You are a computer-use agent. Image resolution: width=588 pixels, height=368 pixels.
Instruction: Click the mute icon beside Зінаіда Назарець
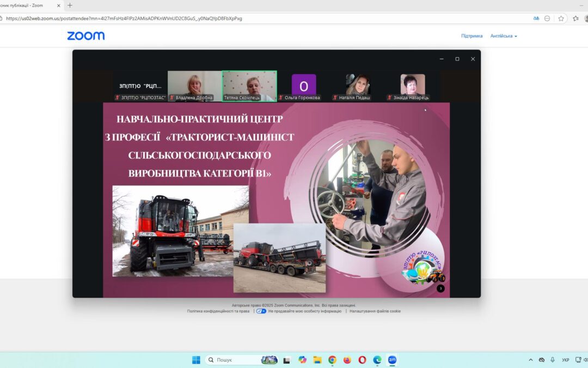389,98
